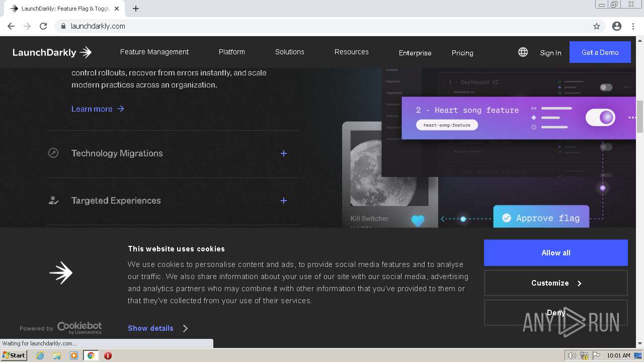This screenshot has width=644, height=362.
Task: Open the media player taskbar icon
Action: tap(74, 355)
